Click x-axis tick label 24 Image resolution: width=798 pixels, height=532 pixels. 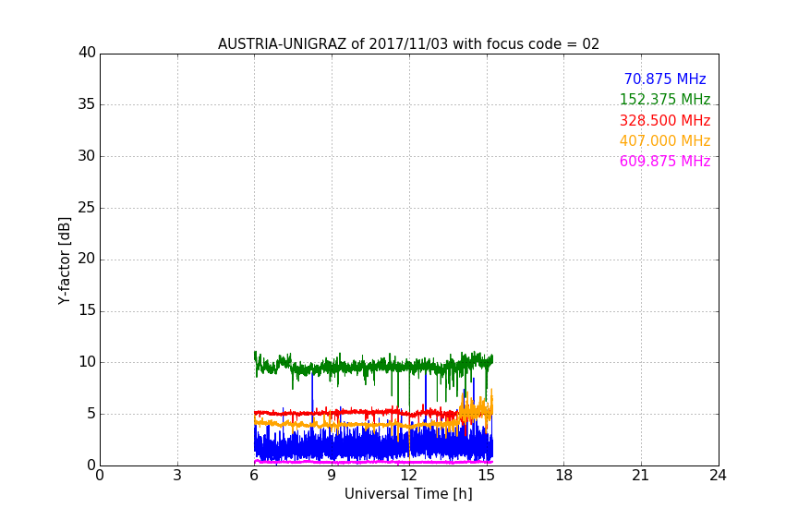click(718, 476)
